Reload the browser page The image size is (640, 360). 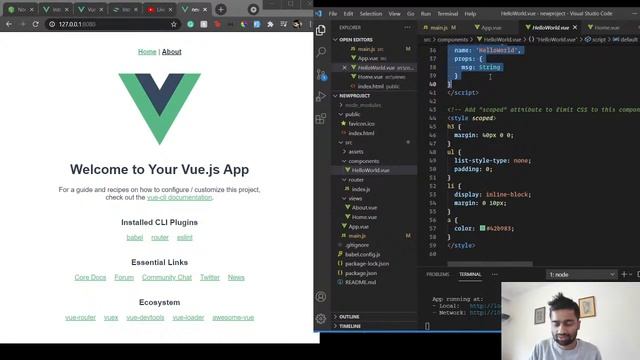point(36,24)
